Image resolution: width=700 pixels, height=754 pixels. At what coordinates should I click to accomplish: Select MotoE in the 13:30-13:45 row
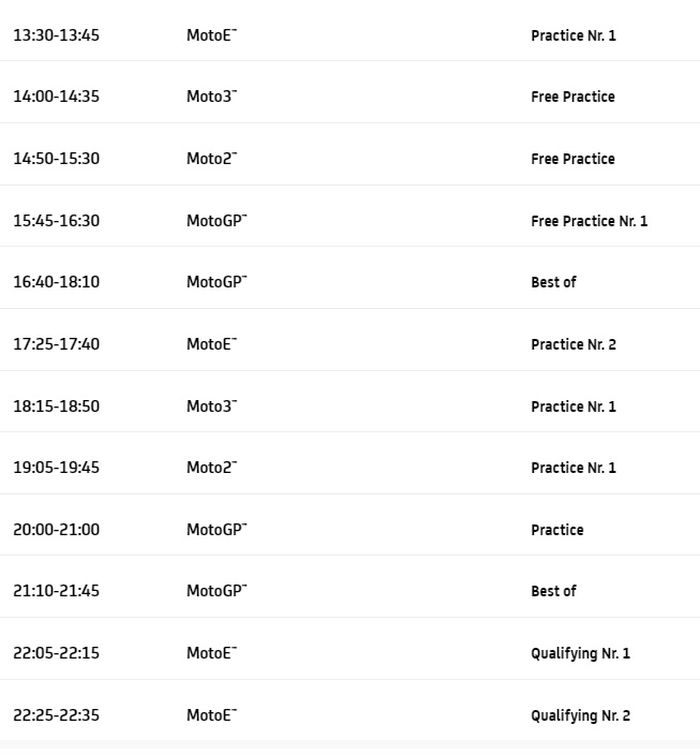tap(211, 35)
